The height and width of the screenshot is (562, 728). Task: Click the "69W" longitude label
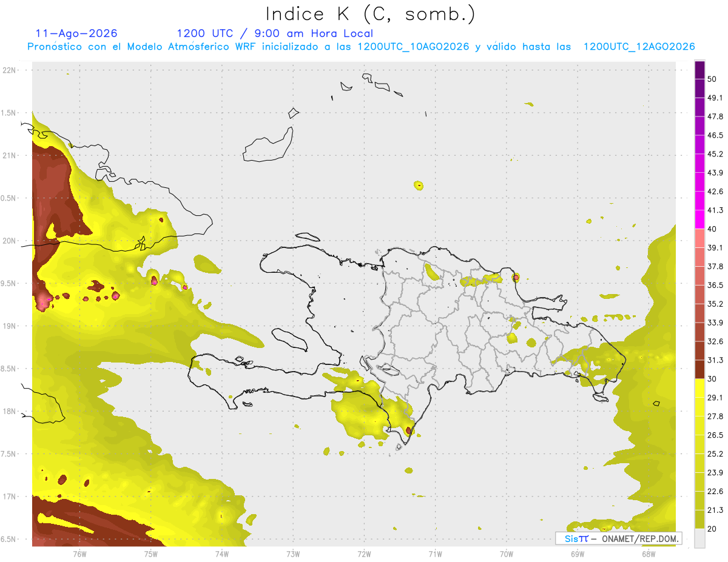(x=578, y=554)
